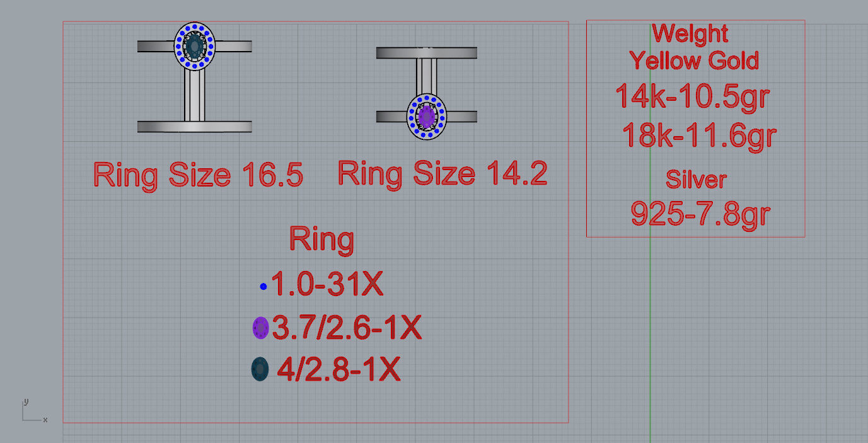This screenshot has width=868, height=443.
Task: Select the '925-7.8gr' weight text
Action: (700, 214)
